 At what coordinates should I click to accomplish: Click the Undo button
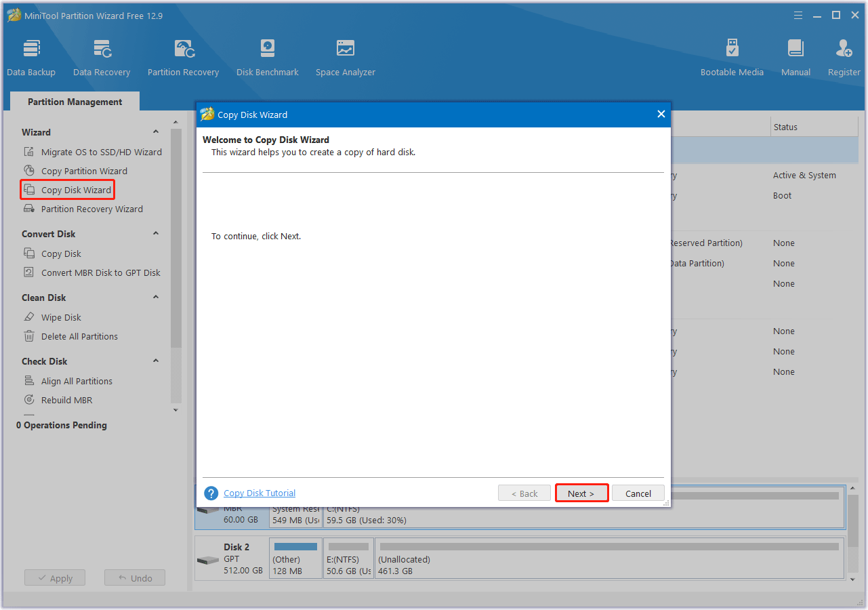[135, 578]
